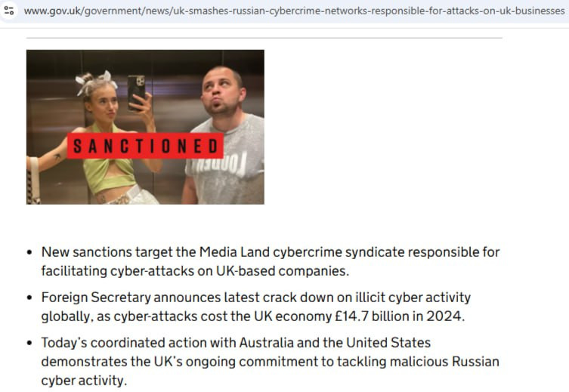569x392 pixels.
Task: Click the smartphone held up in the photo
Action: pos(137,92)
